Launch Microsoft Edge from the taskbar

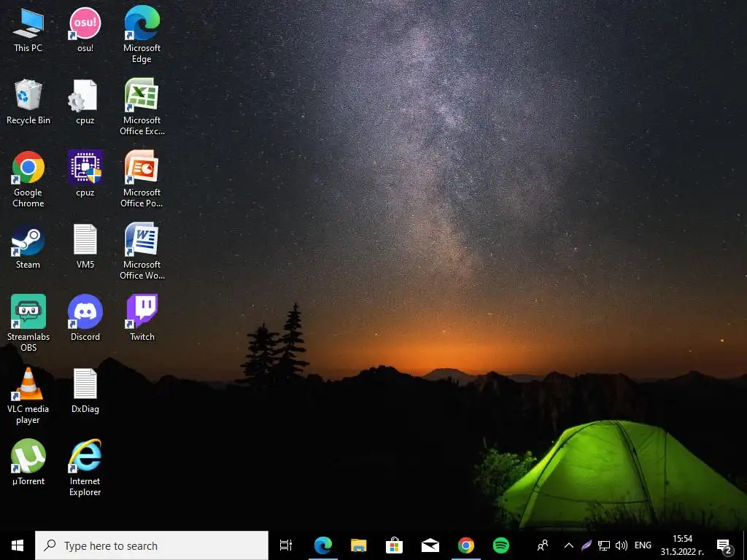pyautogui.click(x=323, y=545)
